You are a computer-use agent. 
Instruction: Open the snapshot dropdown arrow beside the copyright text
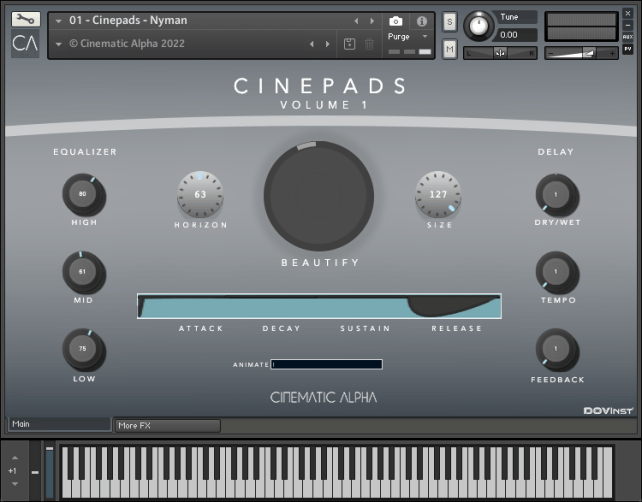(x=59, y=44)
